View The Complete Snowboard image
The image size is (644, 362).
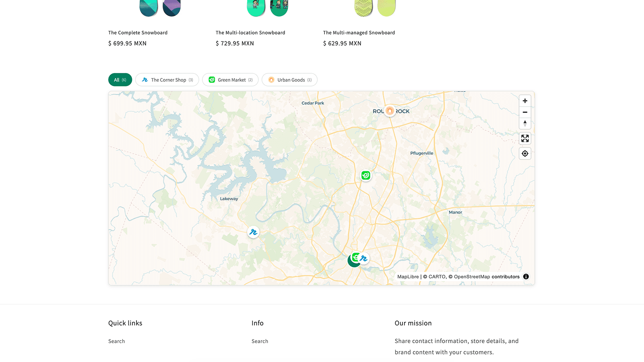[160, 8]
